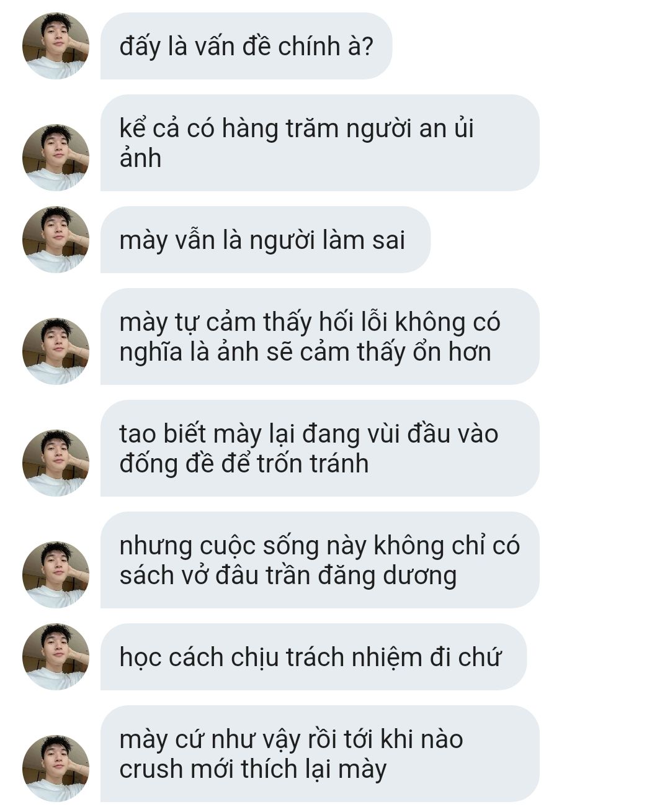Click the avatar next to "nhưng cuộc sống này" message
The width and height of the screenshot is (670, 812).
tap(56, 575)
